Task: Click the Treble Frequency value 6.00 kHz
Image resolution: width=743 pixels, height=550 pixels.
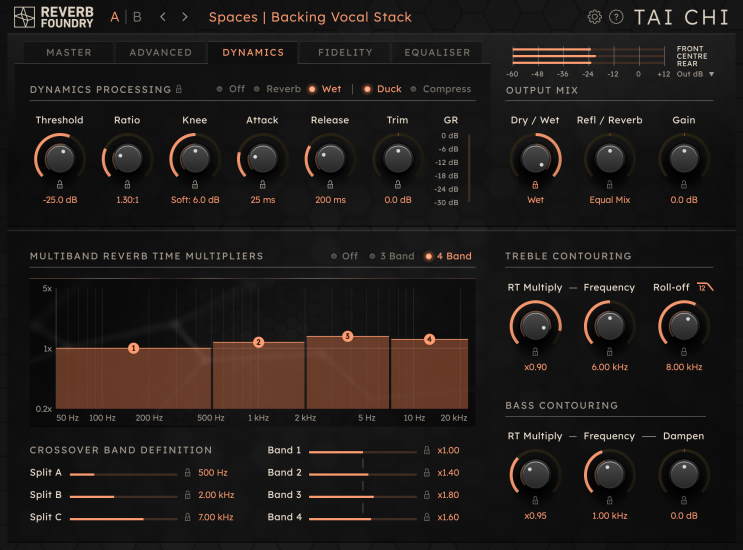Action: (x=610, y=367)
